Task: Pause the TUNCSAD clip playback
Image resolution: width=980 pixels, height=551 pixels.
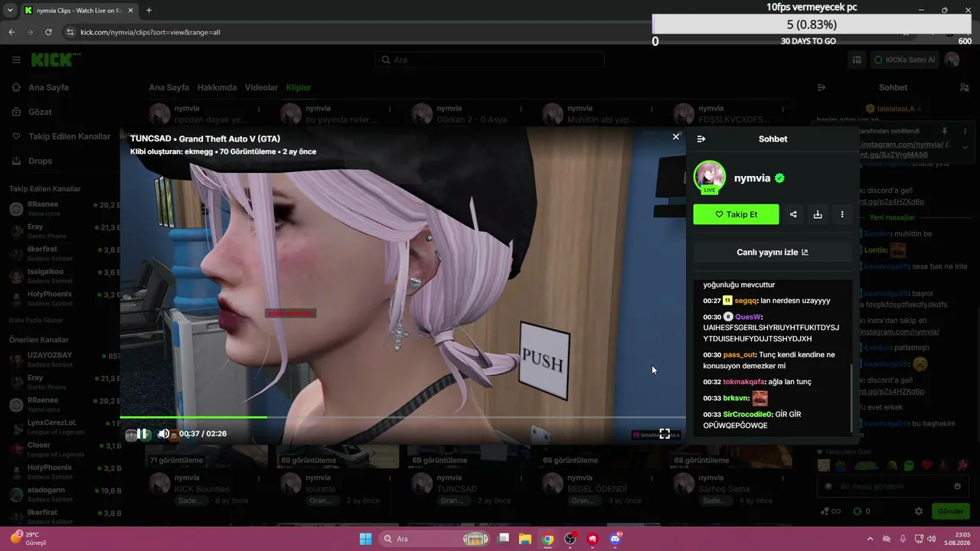Action: click(143, 434)
